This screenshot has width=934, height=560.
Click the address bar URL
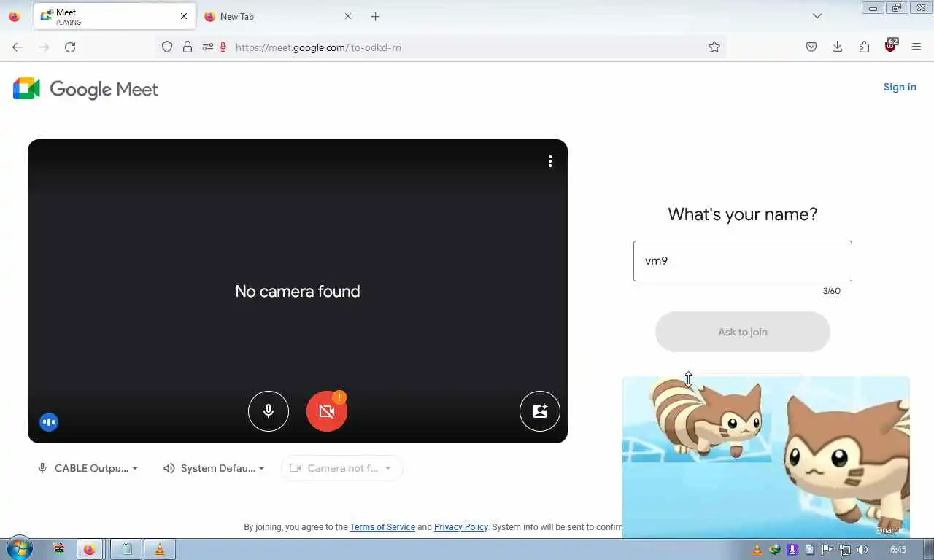point(318,47)
